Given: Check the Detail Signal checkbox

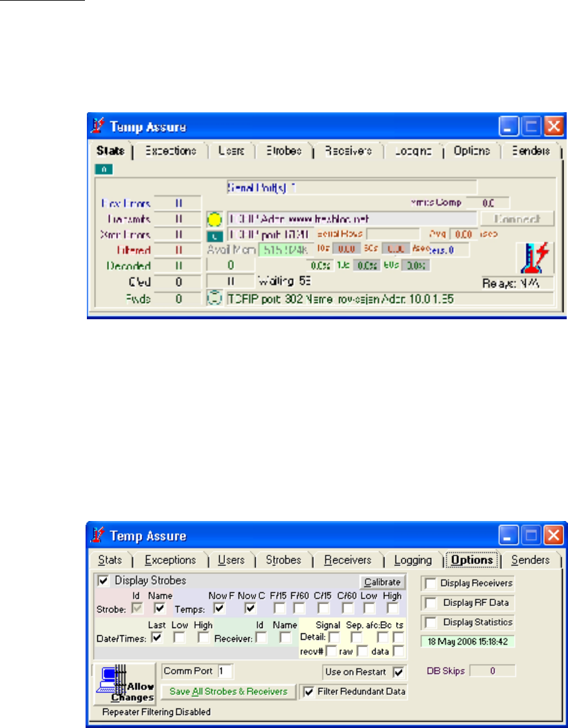Looking at the screenshot, I should (334, 637).
